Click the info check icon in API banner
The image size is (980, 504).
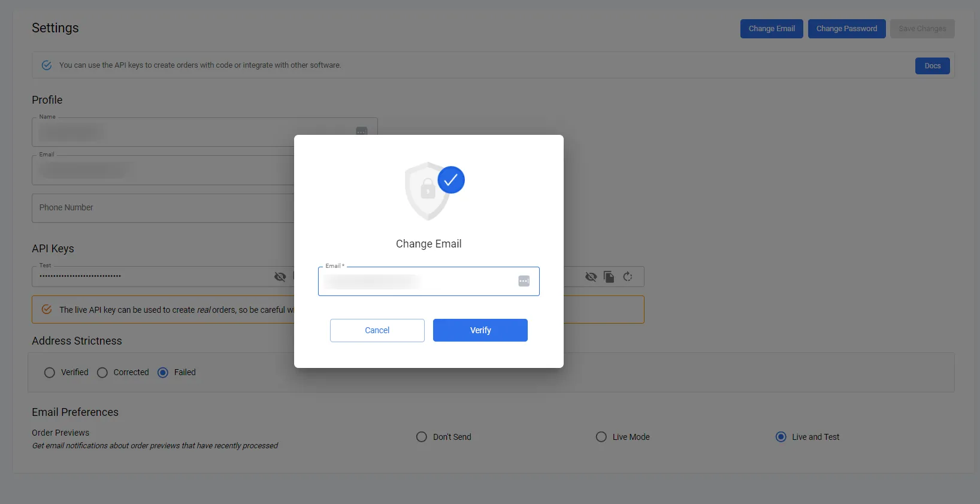(x=46, y=65)
